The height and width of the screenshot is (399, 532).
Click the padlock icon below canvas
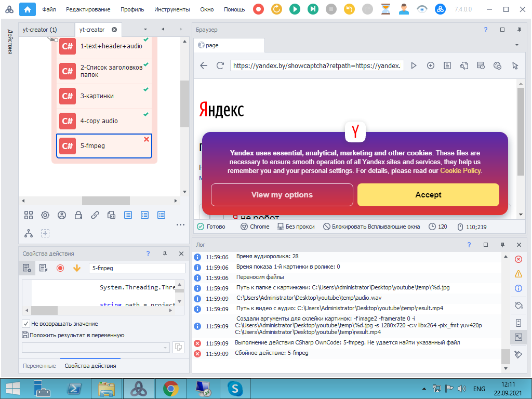click(78, 215)
